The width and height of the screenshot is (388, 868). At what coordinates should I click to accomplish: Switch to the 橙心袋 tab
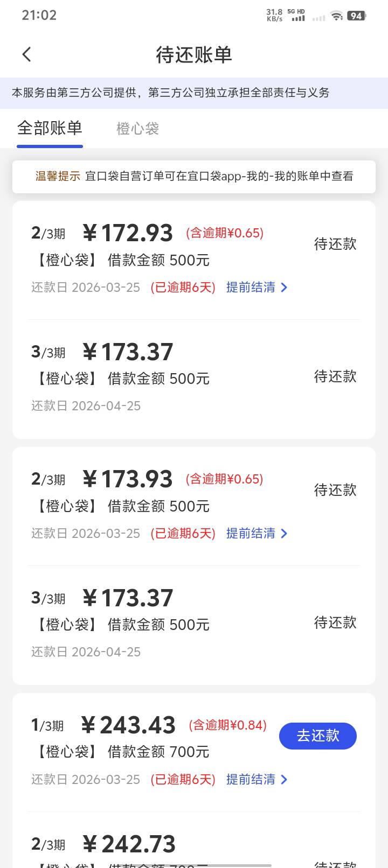[x=137, y=129]
